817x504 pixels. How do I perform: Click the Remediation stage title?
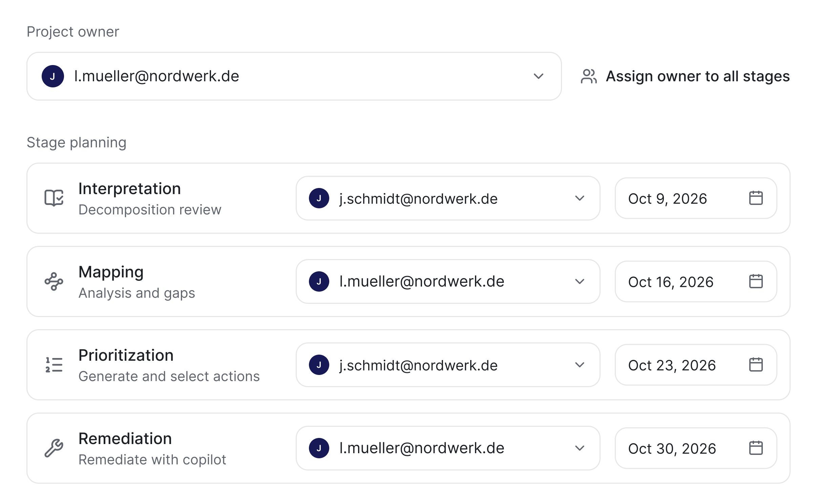click(x=125, y=439)
